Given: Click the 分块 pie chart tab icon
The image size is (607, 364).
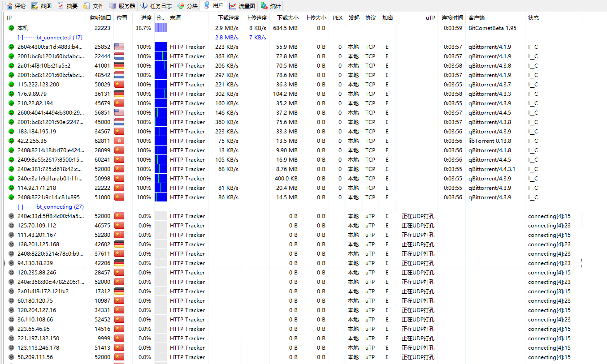Looking at the screenshot, I should click(181, 6).
